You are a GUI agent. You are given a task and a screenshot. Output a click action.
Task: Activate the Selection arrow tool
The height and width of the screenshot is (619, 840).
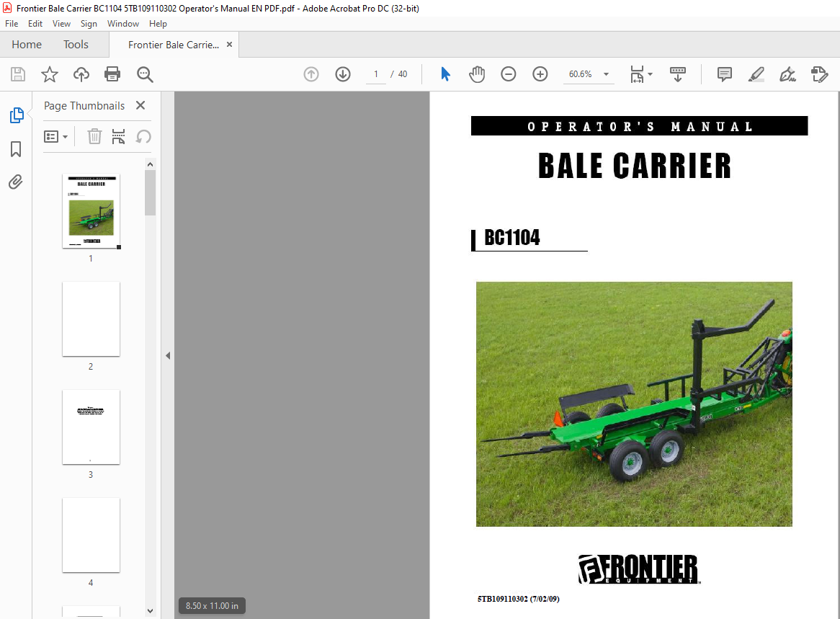445,74
